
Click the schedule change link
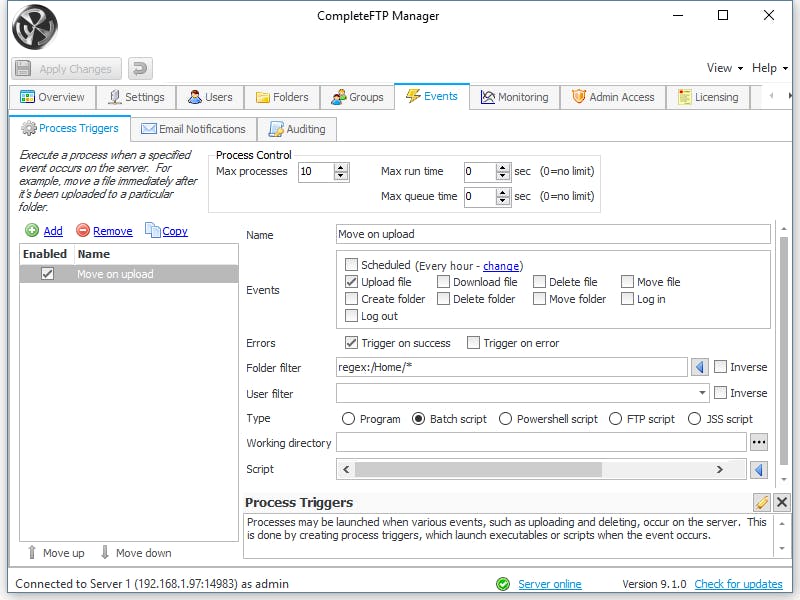click(x=501, y=266)
